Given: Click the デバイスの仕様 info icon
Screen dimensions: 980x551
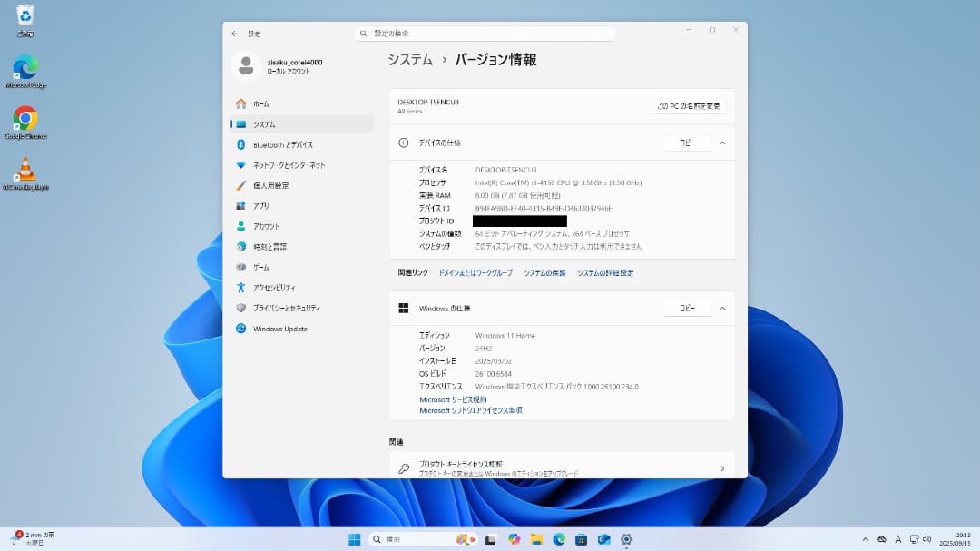Looking at the screenshot, I should point(404,143).
